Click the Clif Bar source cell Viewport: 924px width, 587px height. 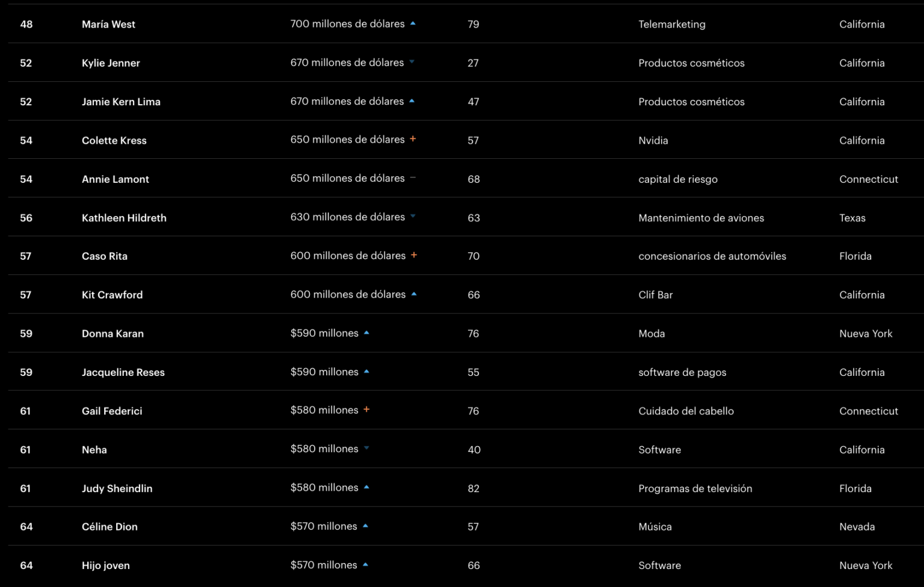pos(656,295)
